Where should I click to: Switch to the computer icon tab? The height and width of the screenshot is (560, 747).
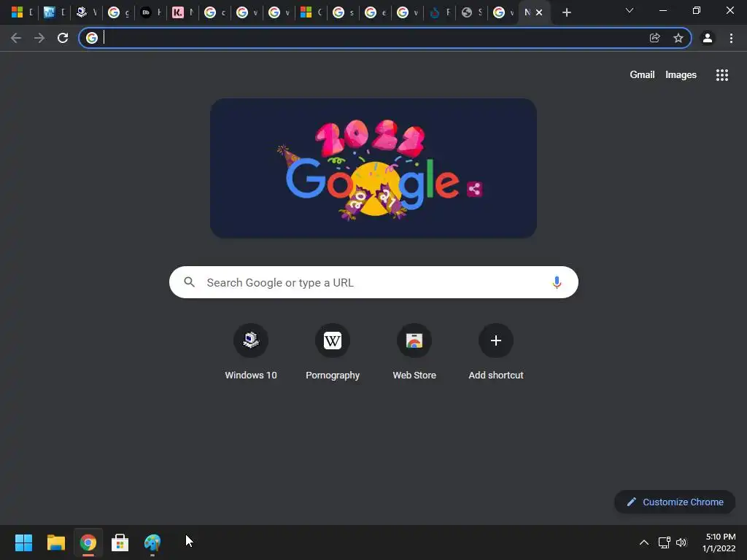[86, 12]
